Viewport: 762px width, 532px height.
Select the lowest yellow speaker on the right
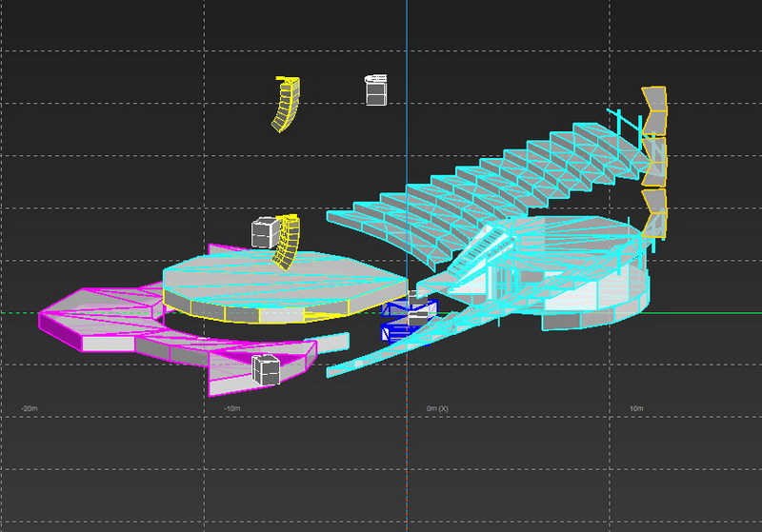654,212
